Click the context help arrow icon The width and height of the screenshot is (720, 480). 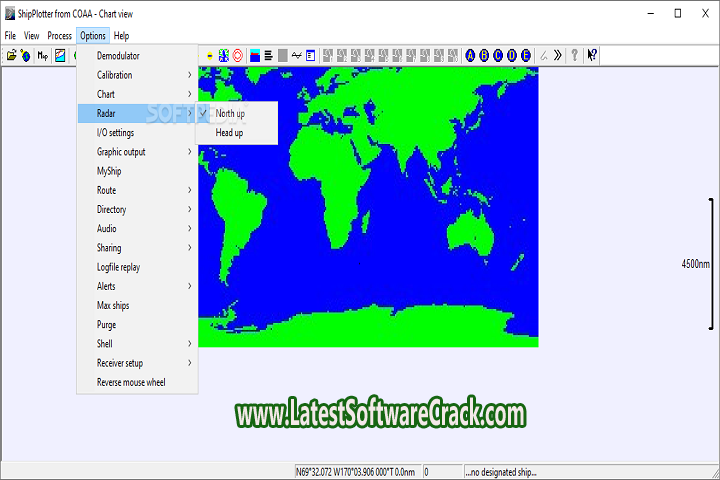coord(592,55)
